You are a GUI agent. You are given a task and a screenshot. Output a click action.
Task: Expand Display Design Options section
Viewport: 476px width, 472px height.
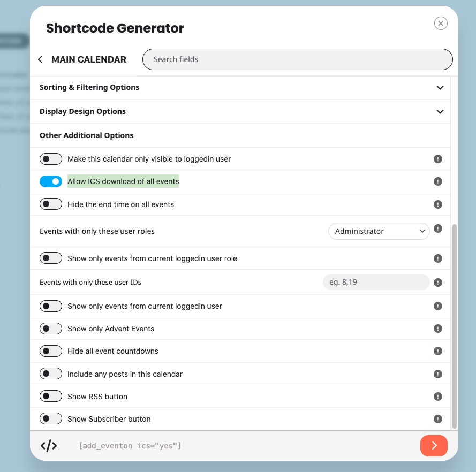click(x=240, y=111)
